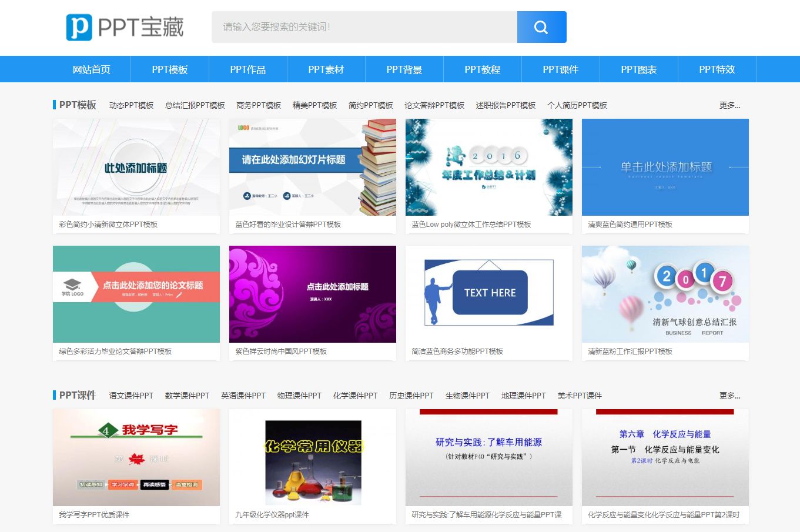
Task: Click the caption 简洁蓝色商务多功能PPT模板
Action: pos(457,352)
